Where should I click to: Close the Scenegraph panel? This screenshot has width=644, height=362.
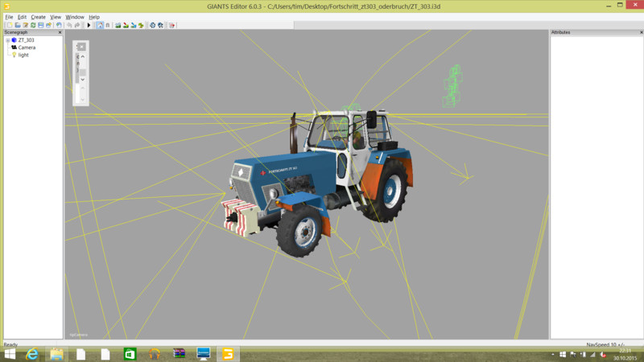60,32
